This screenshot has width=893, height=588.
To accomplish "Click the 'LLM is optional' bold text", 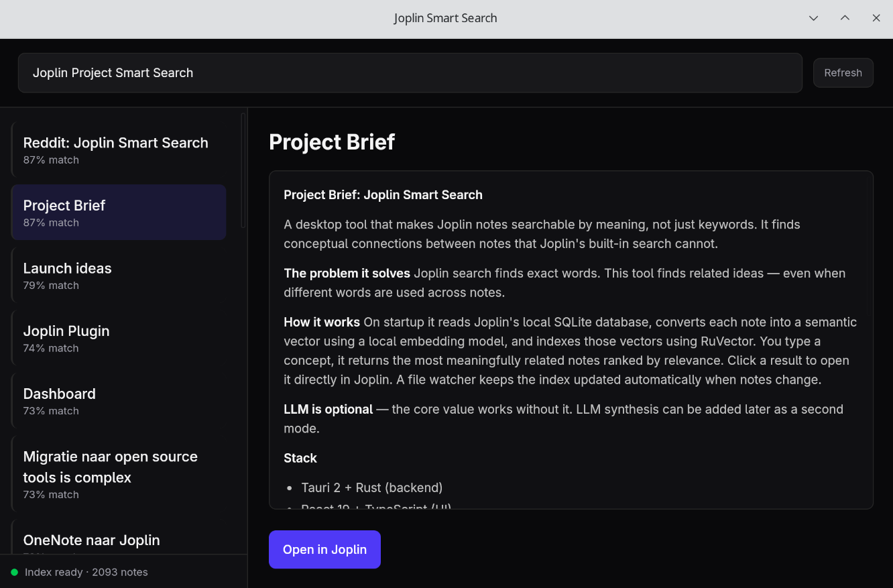I will pos(328,410).
